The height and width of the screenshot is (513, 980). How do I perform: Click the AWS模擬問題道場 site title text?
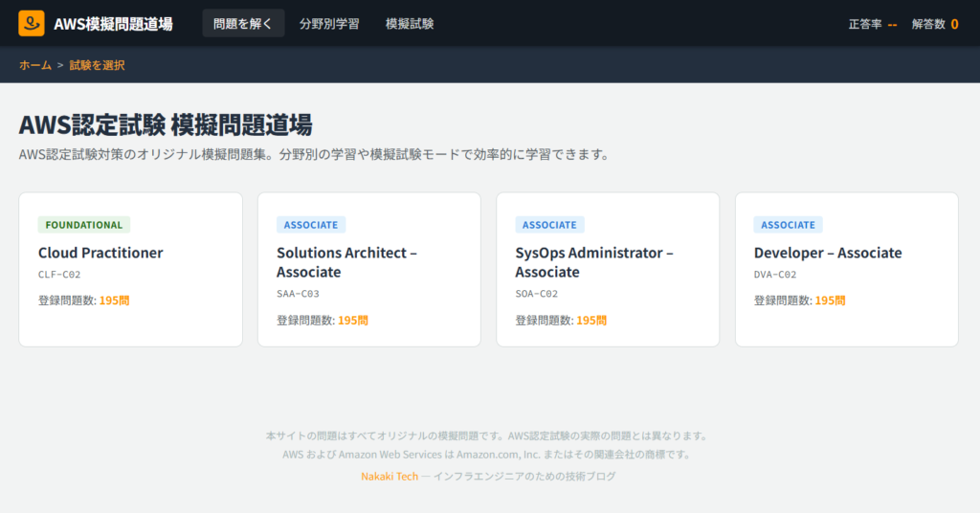coord(113,24)
